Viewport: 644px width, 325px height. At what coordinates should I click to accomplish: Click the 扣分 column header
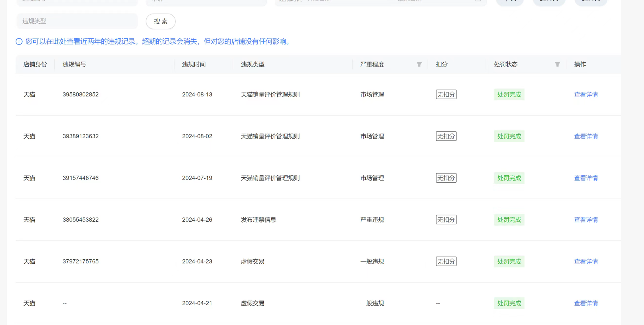coord(441,64)
